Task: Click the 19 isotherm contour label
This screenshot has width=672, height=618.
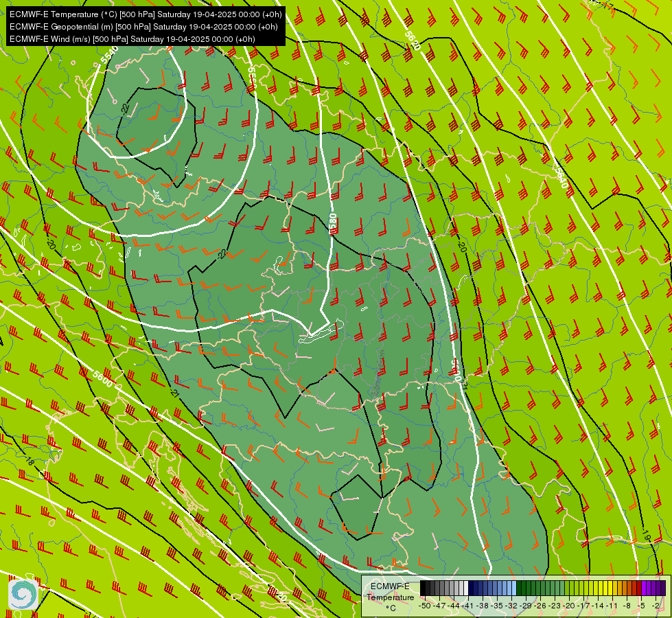Action: click(647, 534)
